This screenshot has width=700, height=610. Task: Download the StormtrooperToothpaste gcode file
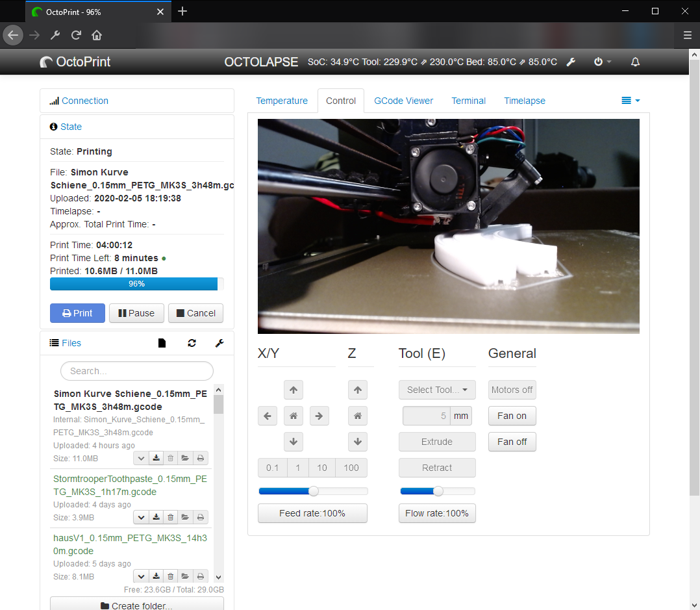click(156, 517)
